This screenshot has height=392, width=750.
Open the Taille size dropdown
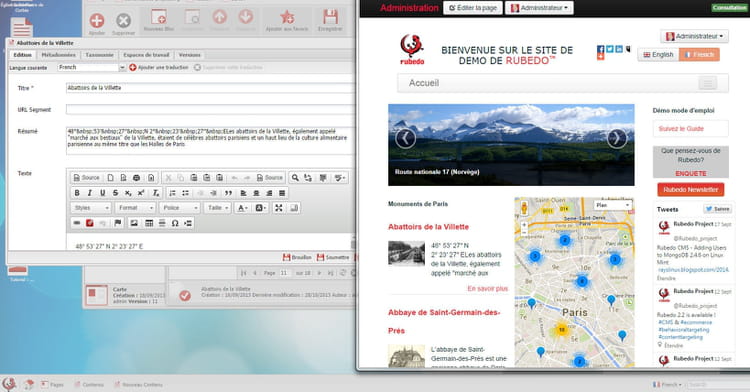click(x=218, y=207)
